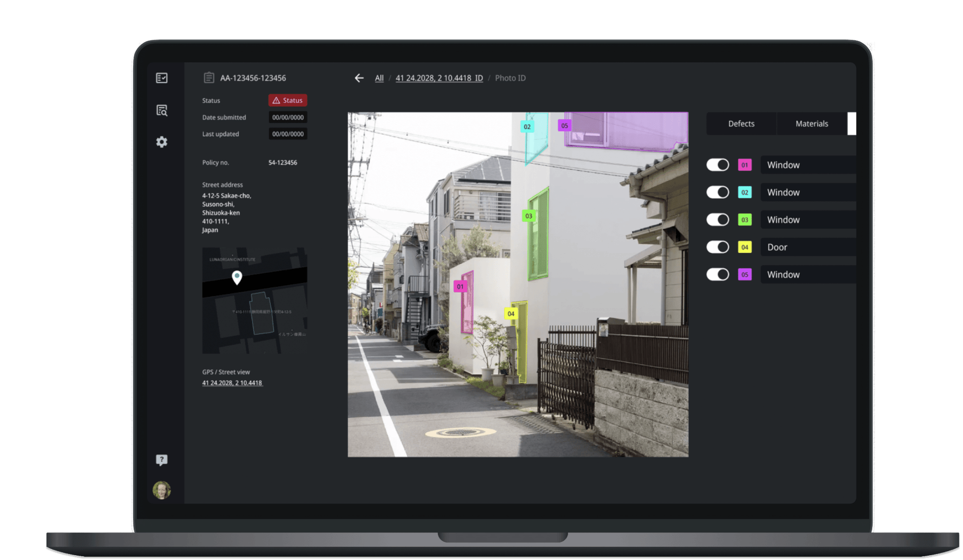Select the Window label for item 02
This screenshot has width=963, height=560.
click(808, 192)
